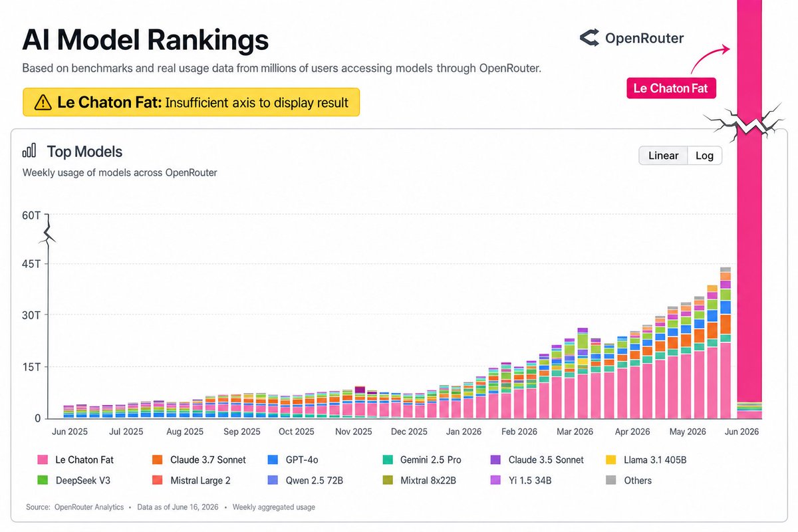
Task: Click the 'Based on benchmarks and real usage' description
Action: tap(281, 68)
